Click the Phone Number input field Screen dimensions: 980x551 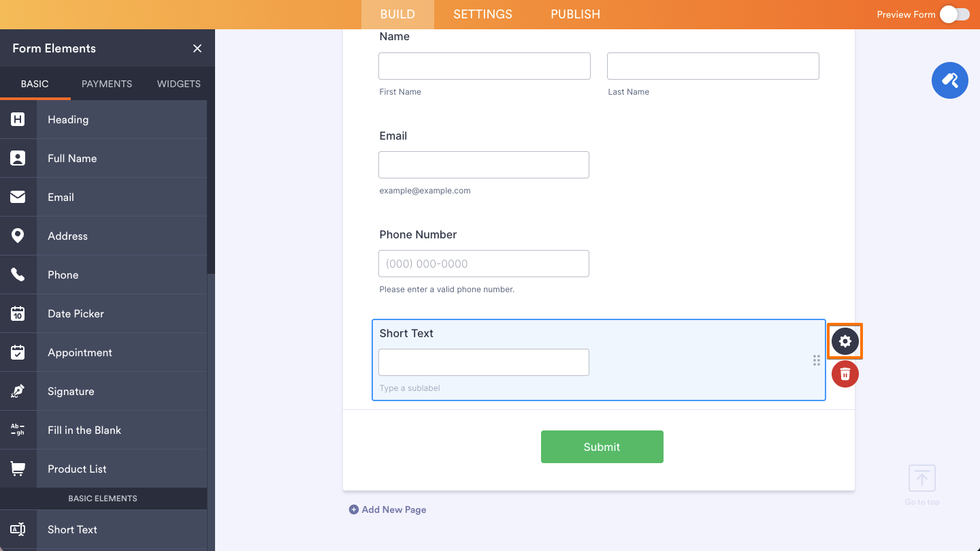[x=484, y=264]
